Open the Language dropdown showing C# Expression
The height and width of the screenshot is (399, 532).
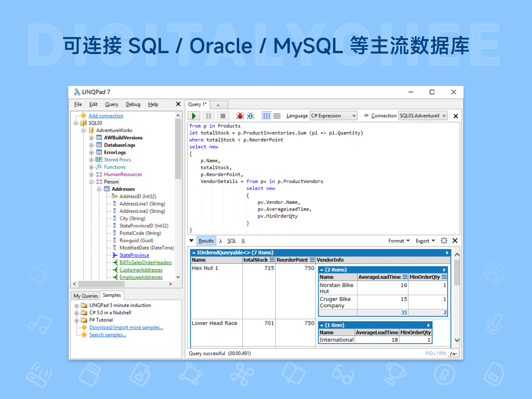click(x=333, y=116)
